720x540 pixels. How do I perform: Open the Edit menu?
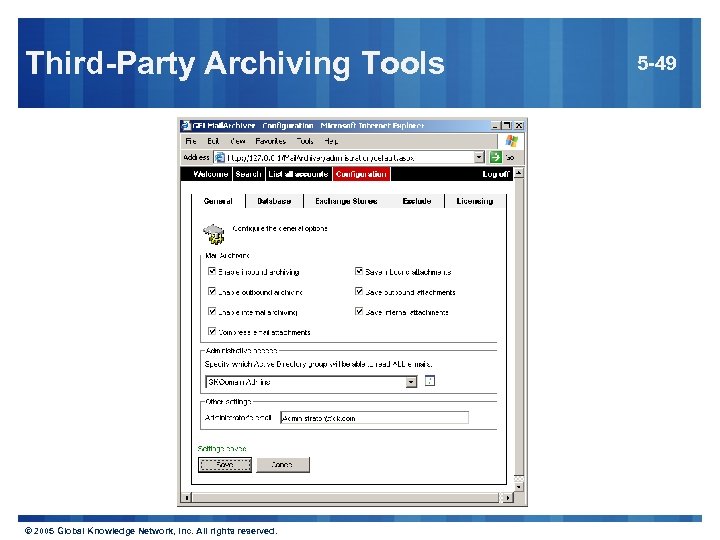tap(213, 141)
